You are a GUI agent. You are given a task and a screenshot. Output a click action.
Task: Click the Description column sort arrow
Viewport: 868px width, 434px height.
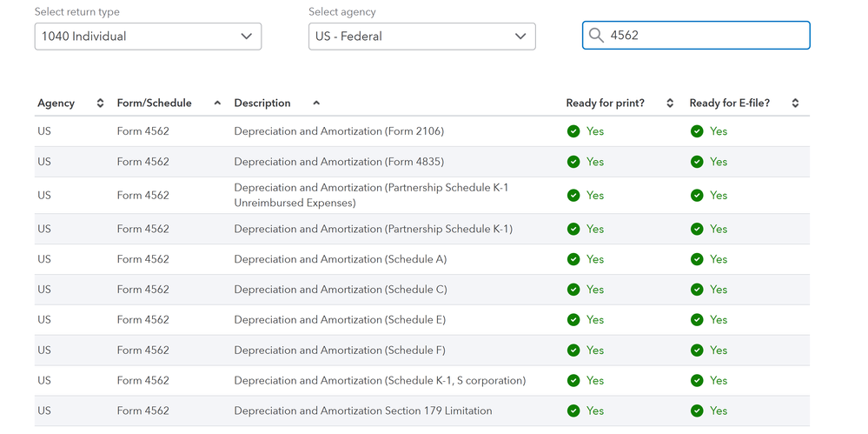(316, 103)
